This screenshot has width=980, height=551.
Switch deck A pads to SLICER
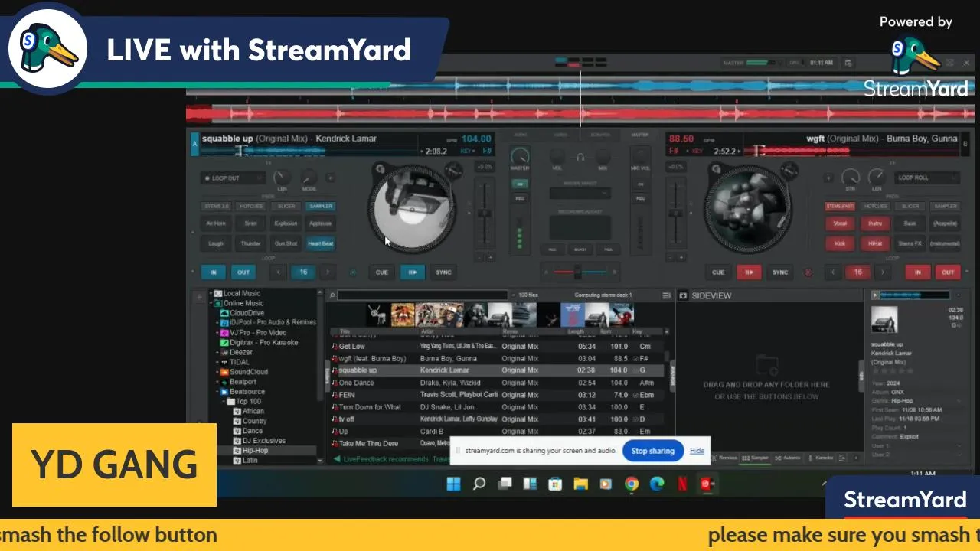(x=286, y=207)
